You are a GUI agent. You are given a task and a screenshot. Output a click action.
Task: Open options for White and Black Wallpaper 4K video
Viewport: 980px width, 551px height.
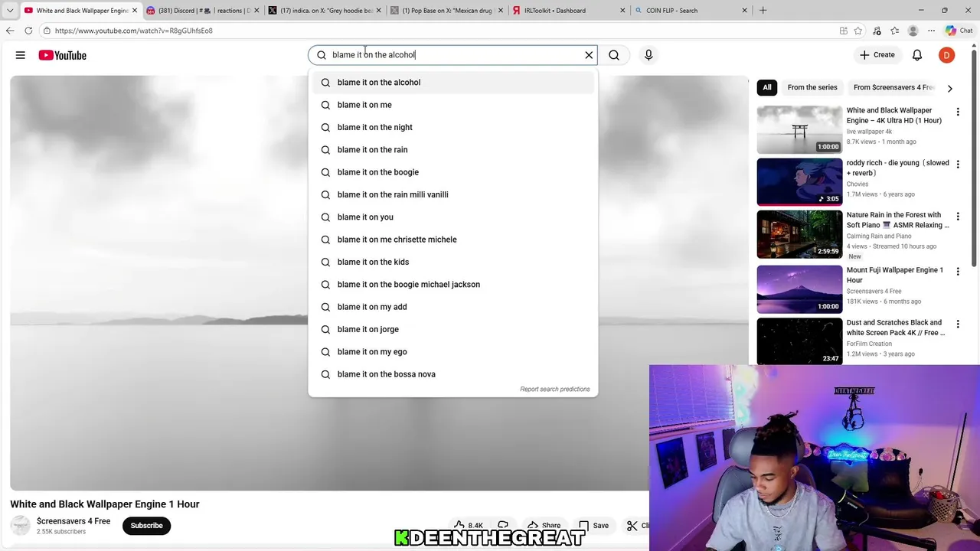(x=958, y=112)
